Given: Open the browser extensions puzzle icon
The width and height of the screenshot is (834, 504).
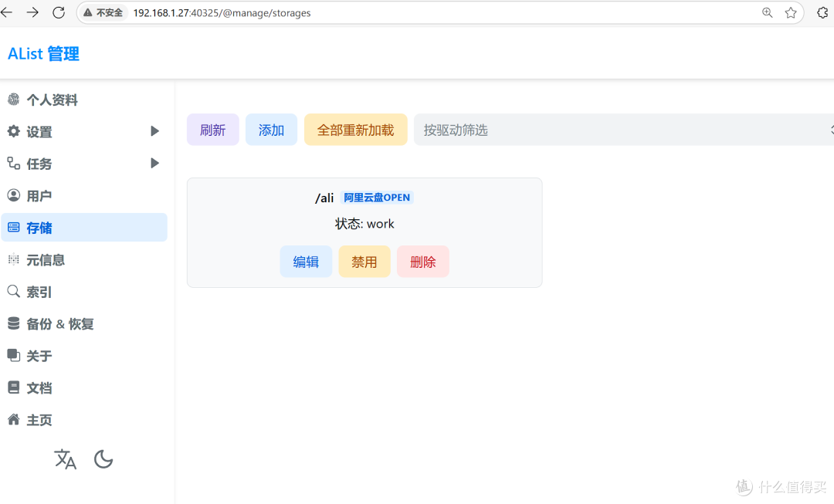Looking at the screenshot, I should pos(823,13).
